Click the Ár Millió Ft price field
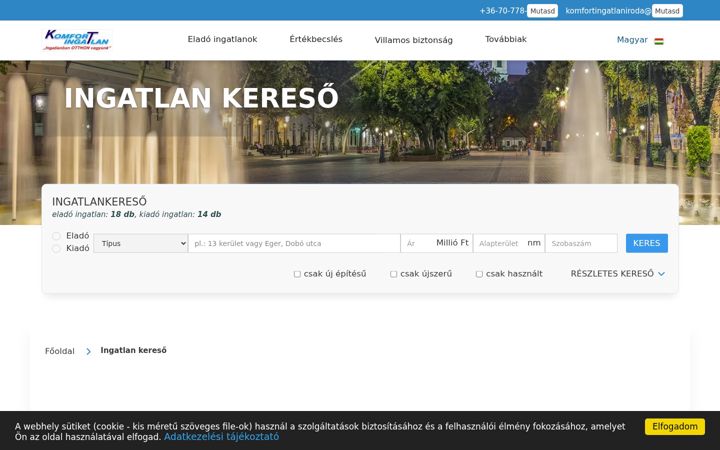Image resolution: width=720 pixels, height=450 pixels. click(x=437, y=243)
